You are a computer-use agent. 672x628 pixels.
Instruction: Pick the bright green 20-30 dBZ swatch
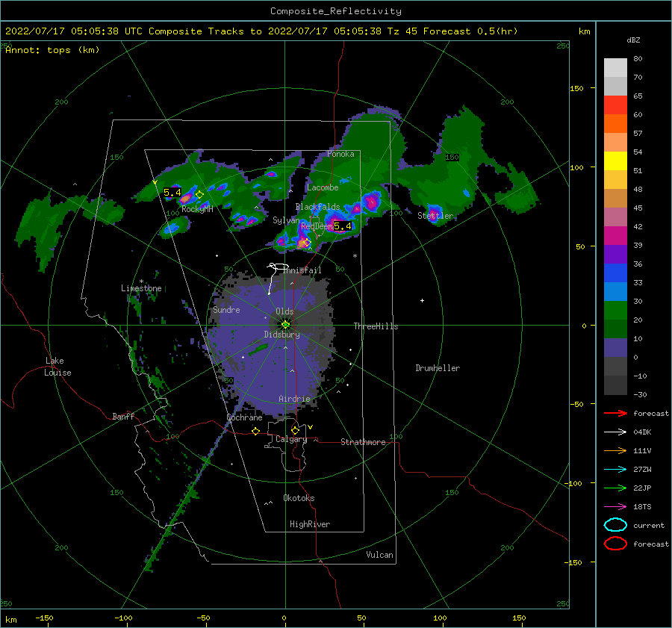pos(615,310)
